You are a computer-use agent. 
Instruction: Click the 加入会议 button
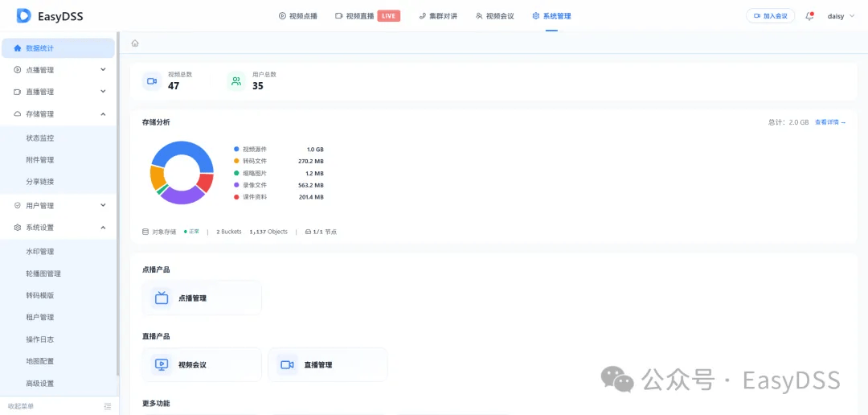click(771, 16)
